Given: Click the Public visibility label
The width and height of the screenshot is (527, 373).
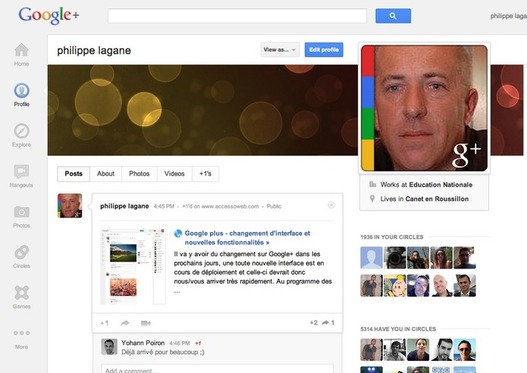Looking at the screenshot, I should click(x=274, y=206).
